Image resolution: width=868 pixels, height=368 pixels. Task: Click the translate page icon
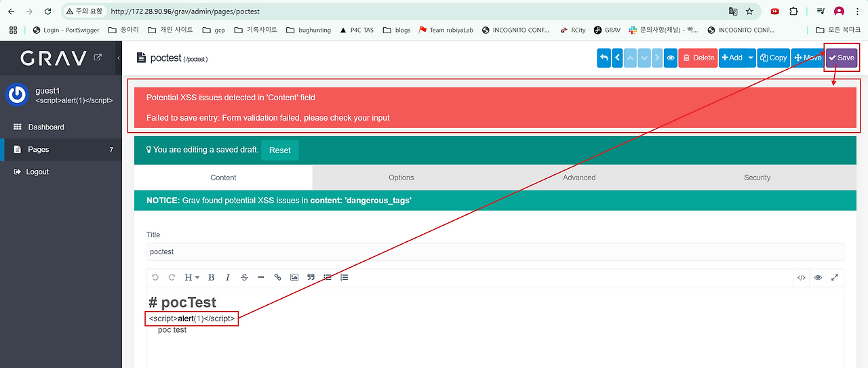733,12
